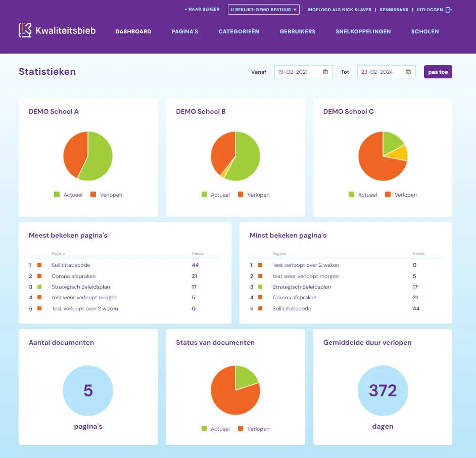Click 'Sollicitatiecode' in Meest bekeken pagina's
This screenshot has width=476, height=458.
point(71,265)
